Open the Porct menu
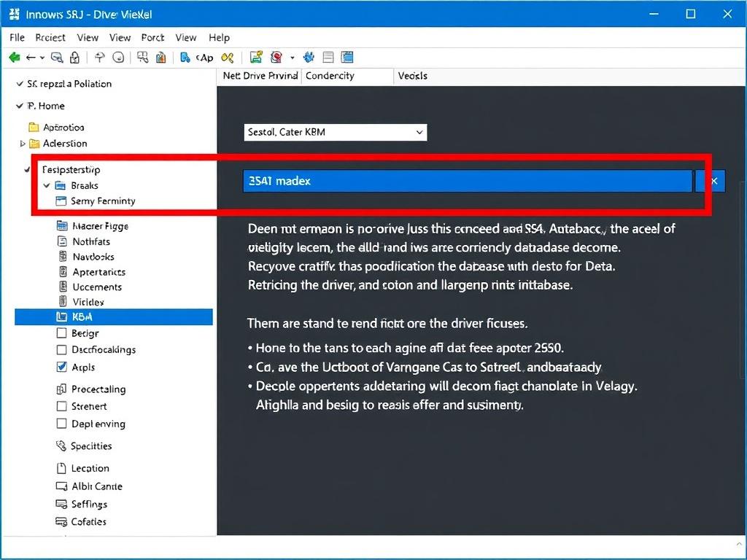The height and width of the screenshot is (560, 747). (x=153, y=37)
